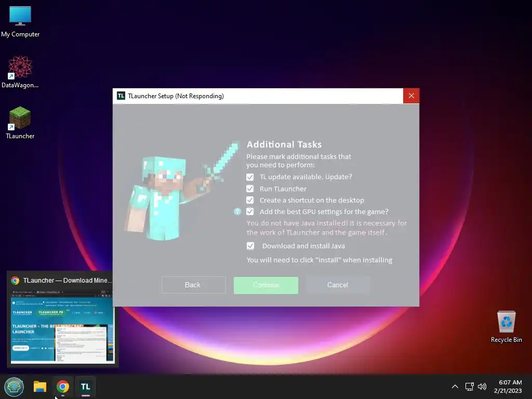Click the TL installer taskbar icon
This screenshot has width=532, height=399.
click(86, 387)
